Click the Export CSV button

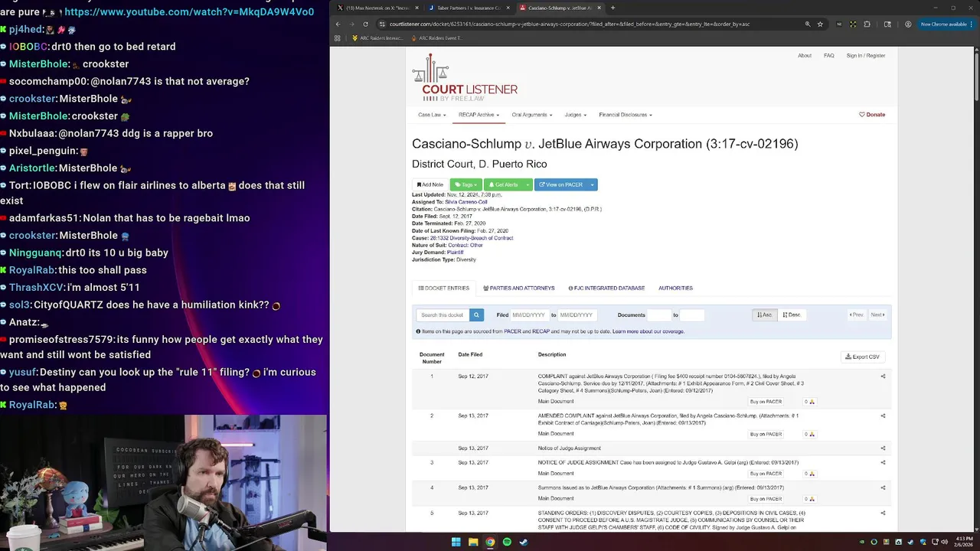tap(863, 357)
